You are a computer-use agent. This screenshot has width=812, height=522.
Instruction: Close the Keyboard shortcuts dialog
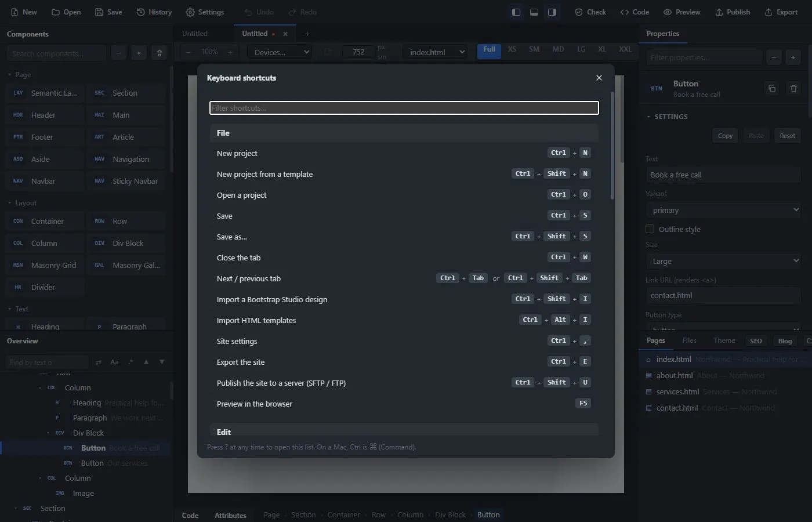point(599,78)
